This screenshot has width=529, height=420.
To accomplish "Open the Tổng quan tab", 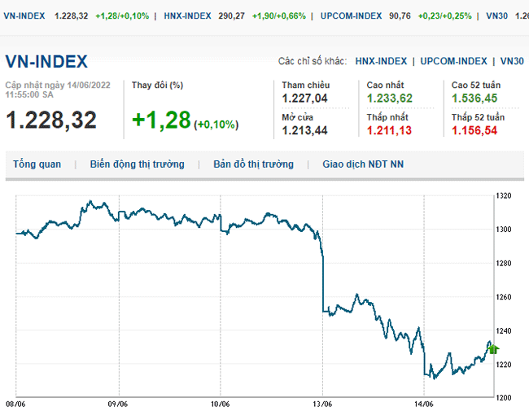I will pyautogui.click(x=37, y=164).
